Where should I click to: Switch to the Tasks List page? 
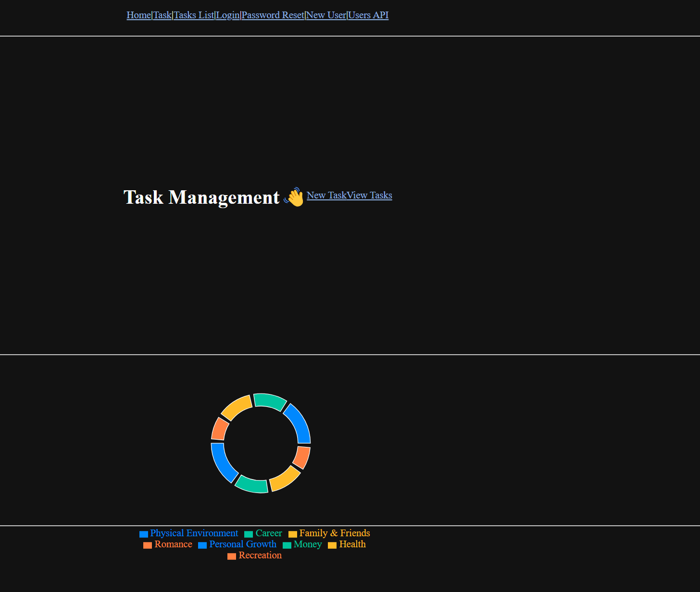pos(193,15)
